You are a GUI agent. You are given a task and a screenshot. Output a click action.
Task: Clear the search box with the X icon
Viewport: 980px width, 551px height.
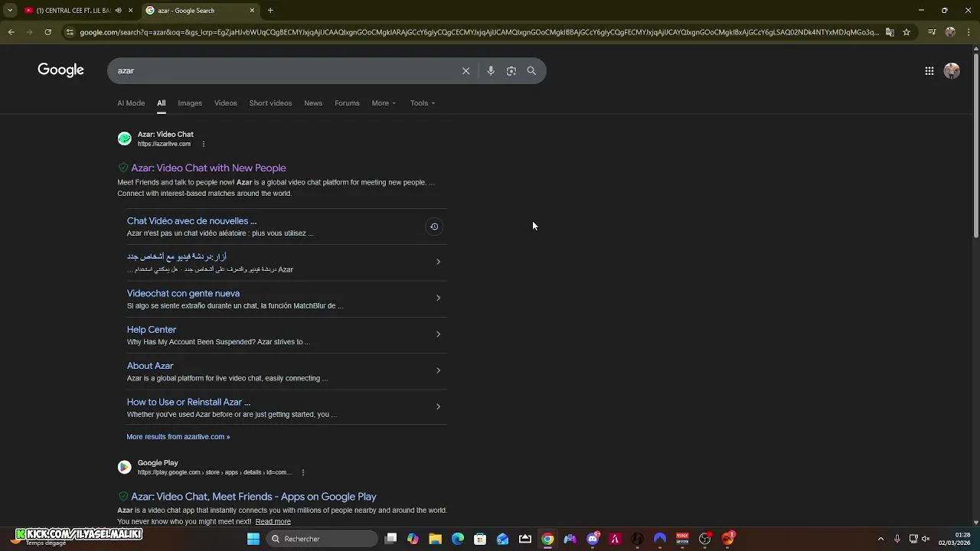[465, 70]
